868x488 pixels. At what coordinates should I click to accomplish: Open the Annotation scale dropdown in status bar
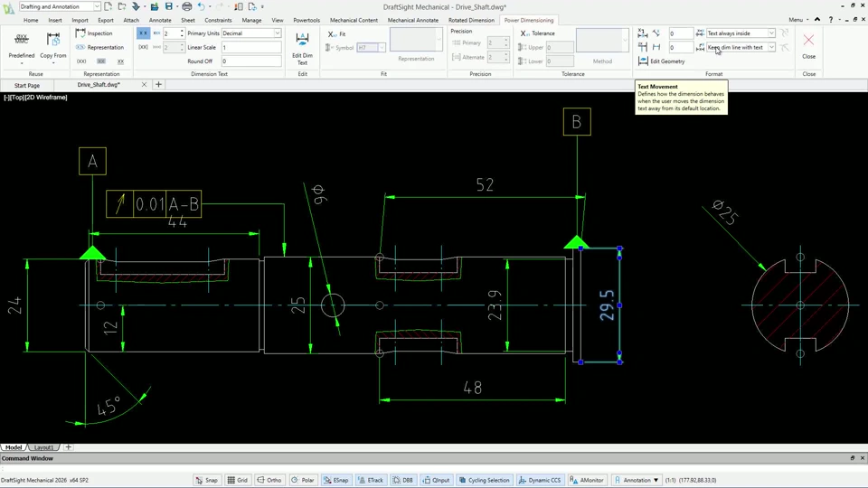(637, 480)
